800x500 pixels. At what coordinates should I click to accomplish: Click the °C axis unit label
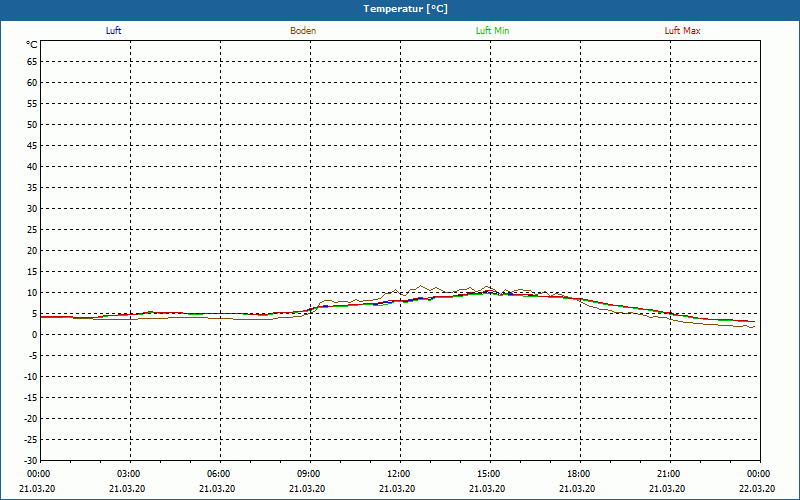coord(32,45)
